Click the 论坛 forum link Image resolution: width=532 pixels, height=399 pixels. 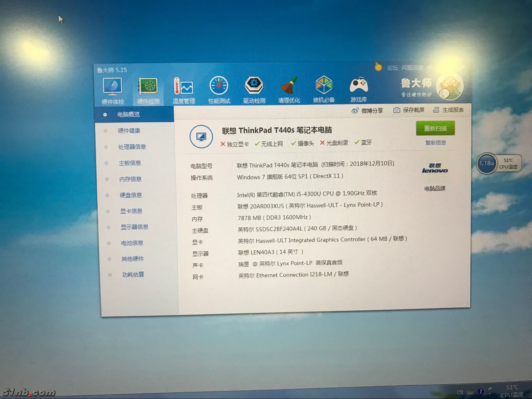click(392, 68)
